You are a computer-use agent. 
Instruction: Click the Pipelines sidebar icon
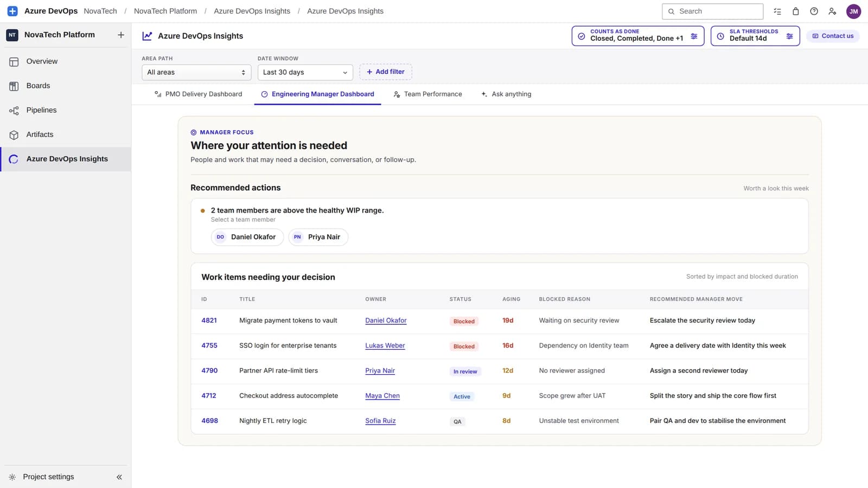14,111
